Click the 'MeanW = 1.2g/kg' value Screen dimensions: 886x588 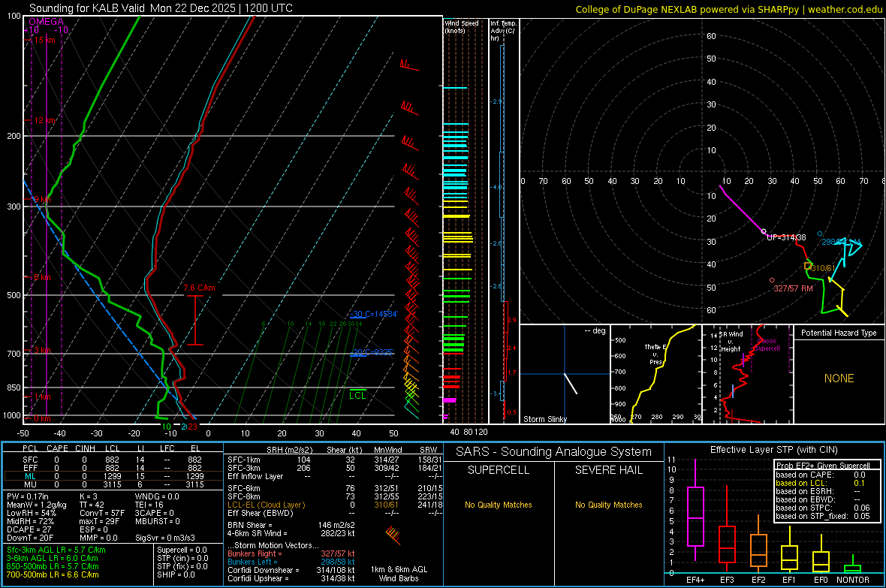pos(36,505)
